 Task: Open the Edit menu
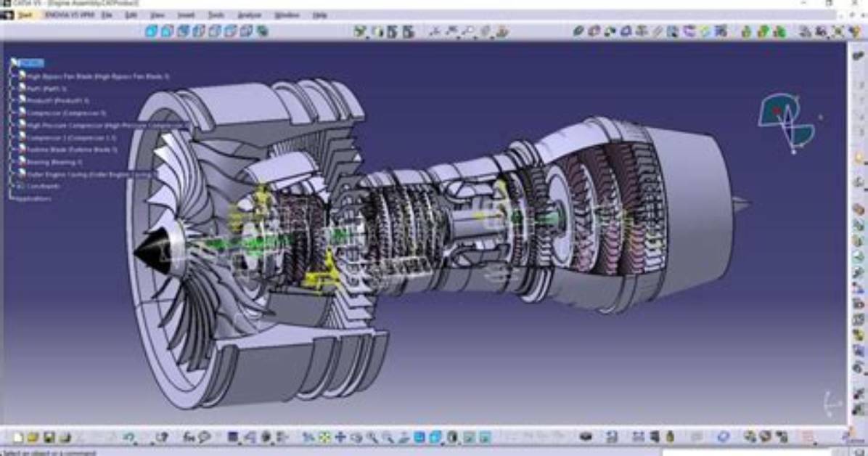131,15
